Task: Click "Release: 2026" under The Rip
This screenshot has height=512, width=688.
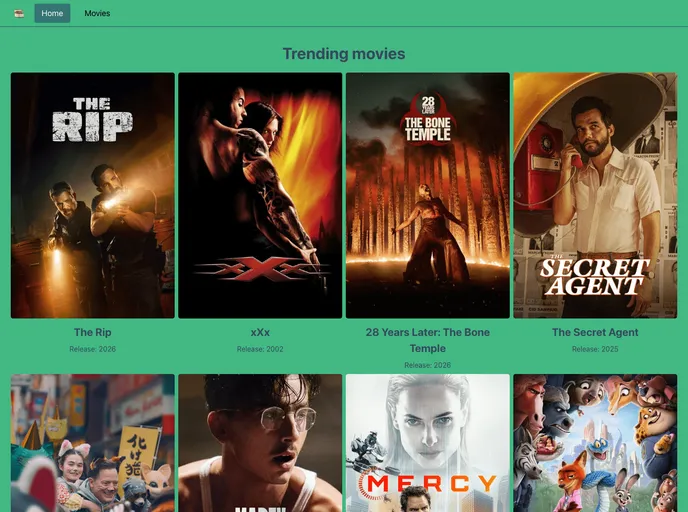Action: point(93,349)
